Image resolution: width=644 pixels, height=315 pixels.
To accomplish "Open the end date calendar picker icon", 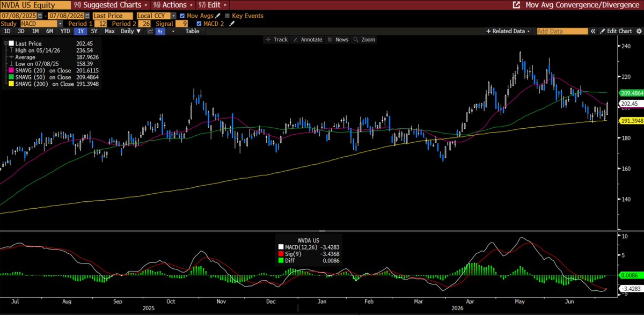I will click(x=87, y=16).
